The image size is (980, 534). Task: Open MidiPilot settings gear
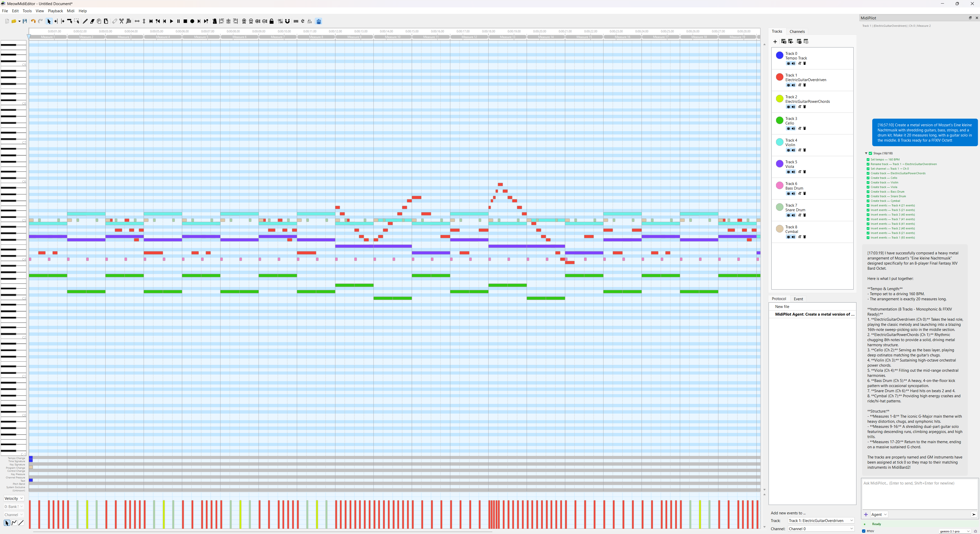click(975, 531)
